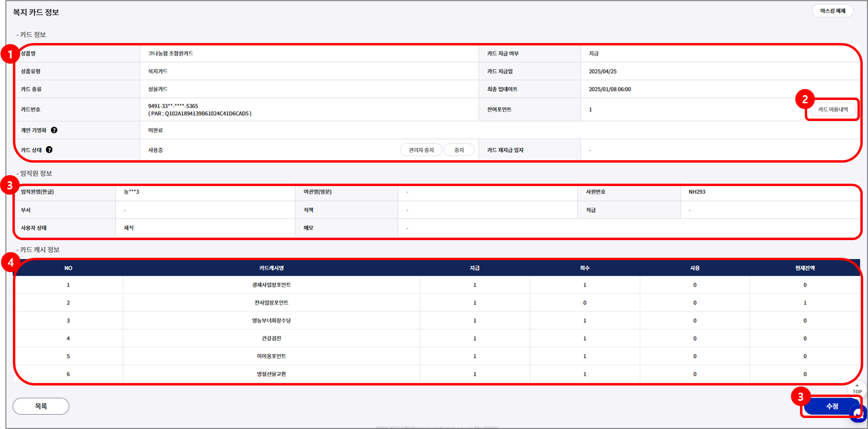Click the 관리자 중지 button

point(421,150)
